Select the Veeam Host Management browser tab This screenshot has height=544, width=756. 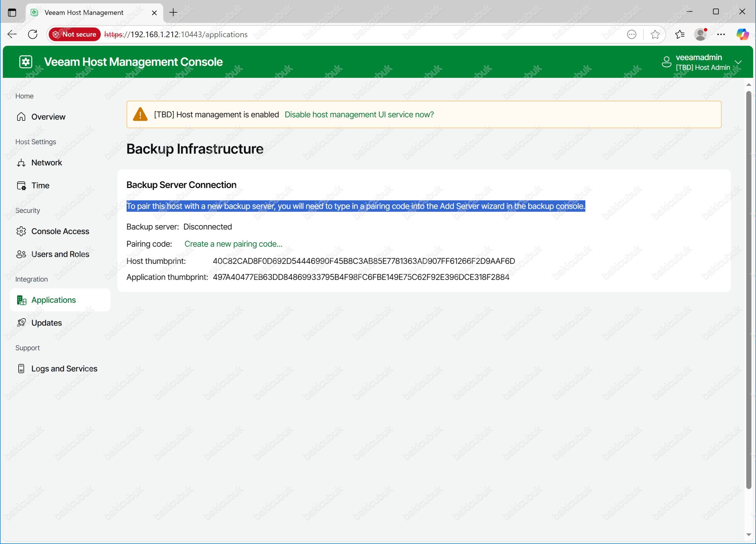coord(94,13)
